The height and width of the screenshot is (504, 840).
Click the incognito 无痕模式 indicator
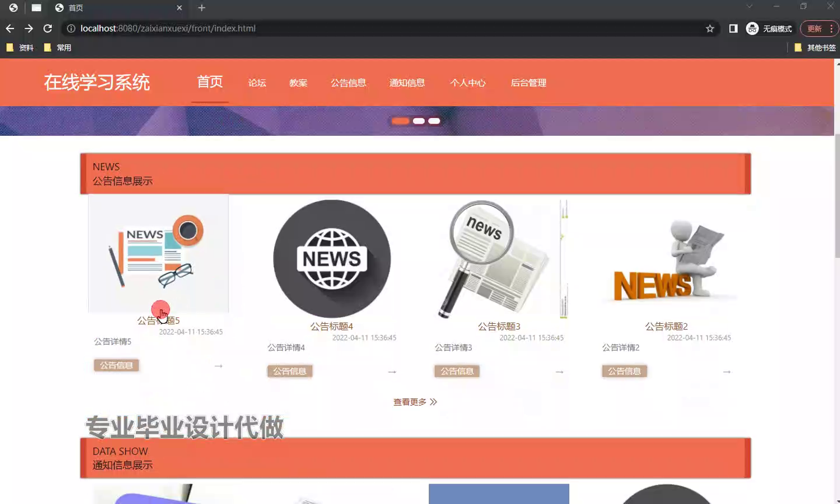(769, 29)
